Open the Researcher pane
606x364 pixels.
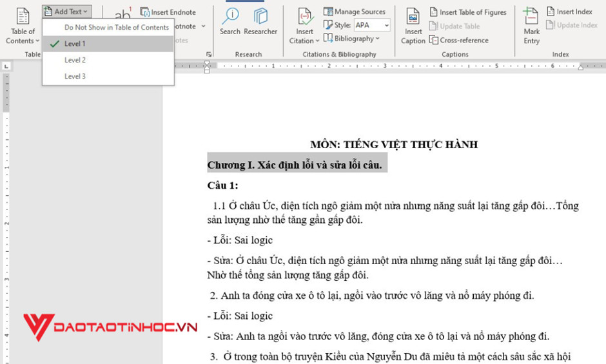click(260, 23)
